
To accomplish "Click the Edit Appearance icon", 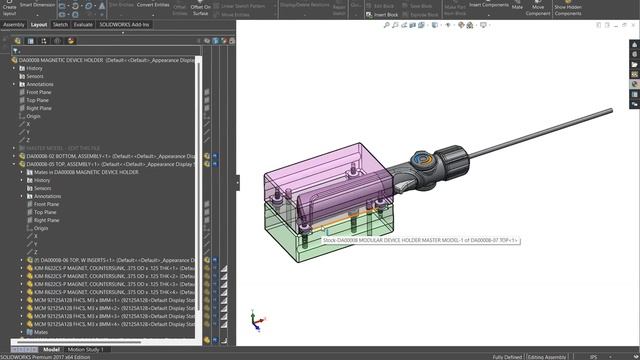I will 461,25.
